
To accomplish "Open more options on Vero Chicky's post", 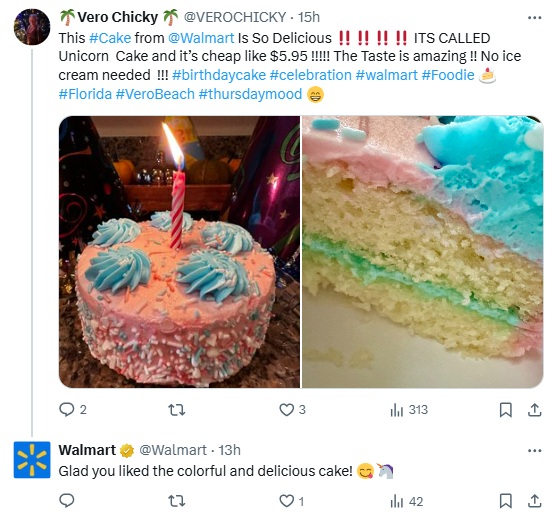I will pyautogui.click(x=535, y=17).
